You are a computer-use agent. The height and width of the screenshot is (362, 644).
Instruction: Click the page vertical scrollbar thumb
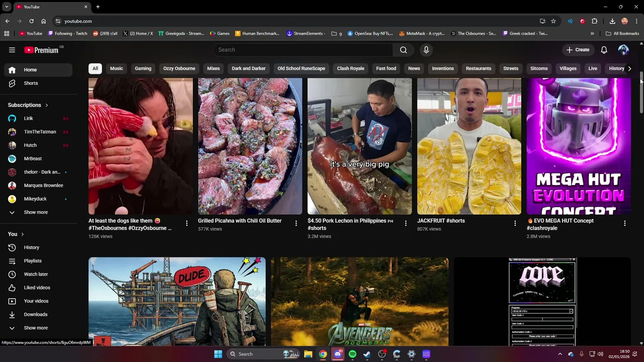(641, 93)
